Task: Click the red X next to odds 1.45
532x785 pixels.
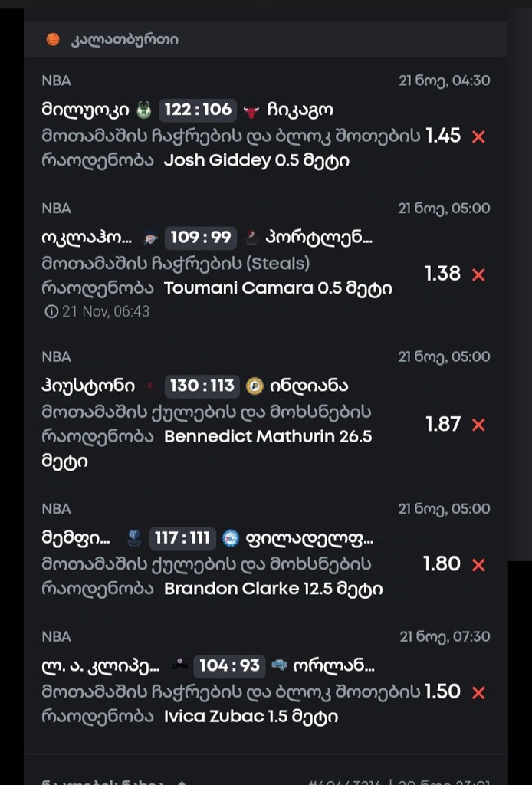Action: click(x=478, y=136)
